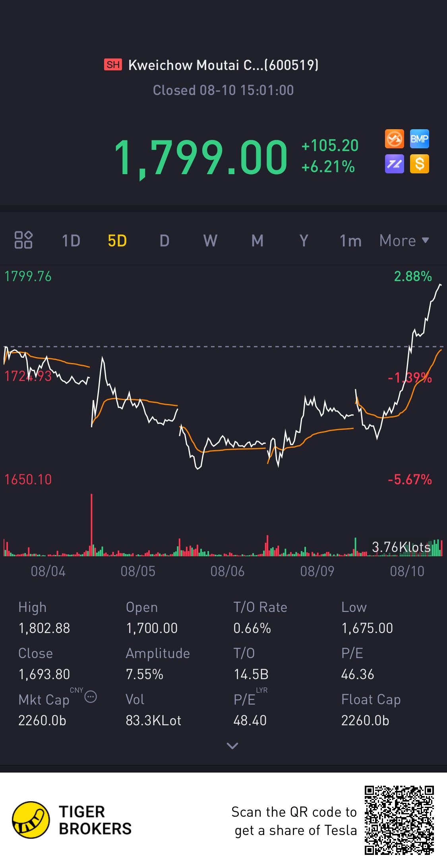Expand additional stock stats with down chevron
Screen dimensions: 447x868
[x=232, y=746]
